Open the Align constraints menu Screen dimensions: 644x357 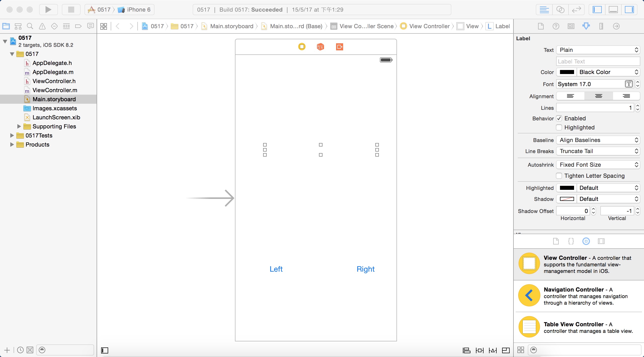(467, 350)
